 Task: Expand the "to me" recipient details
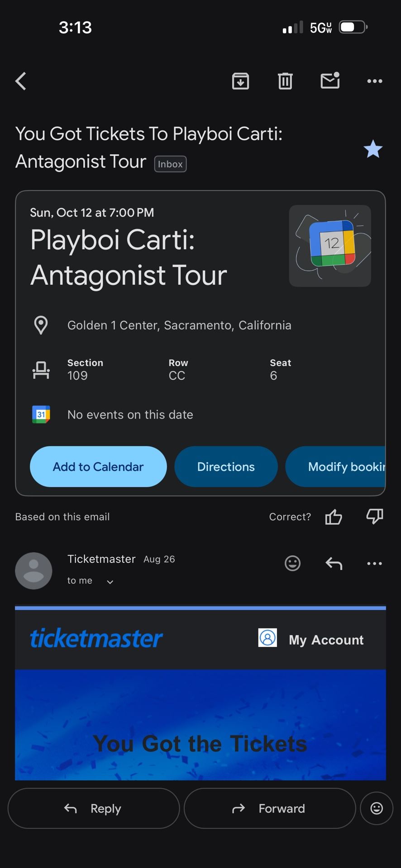110,582
